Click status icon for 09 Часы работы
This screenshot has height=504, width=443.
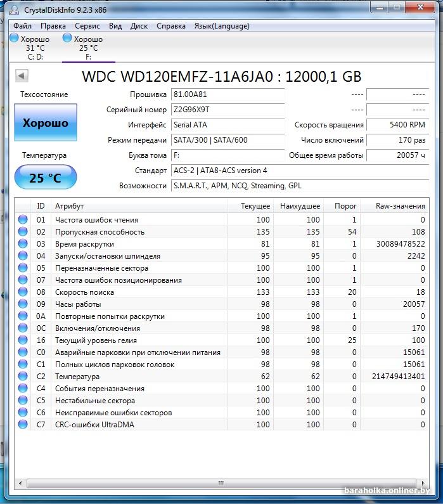(23, 304)
